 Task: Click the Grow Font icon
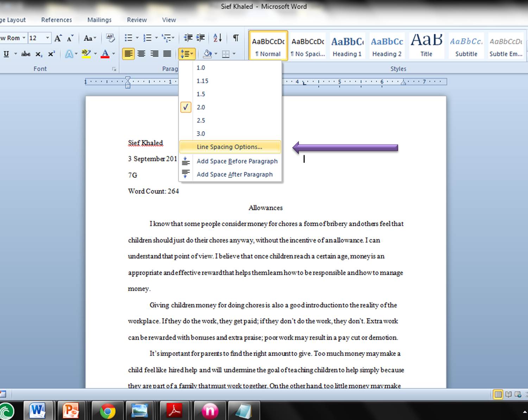tap(58, 38)
